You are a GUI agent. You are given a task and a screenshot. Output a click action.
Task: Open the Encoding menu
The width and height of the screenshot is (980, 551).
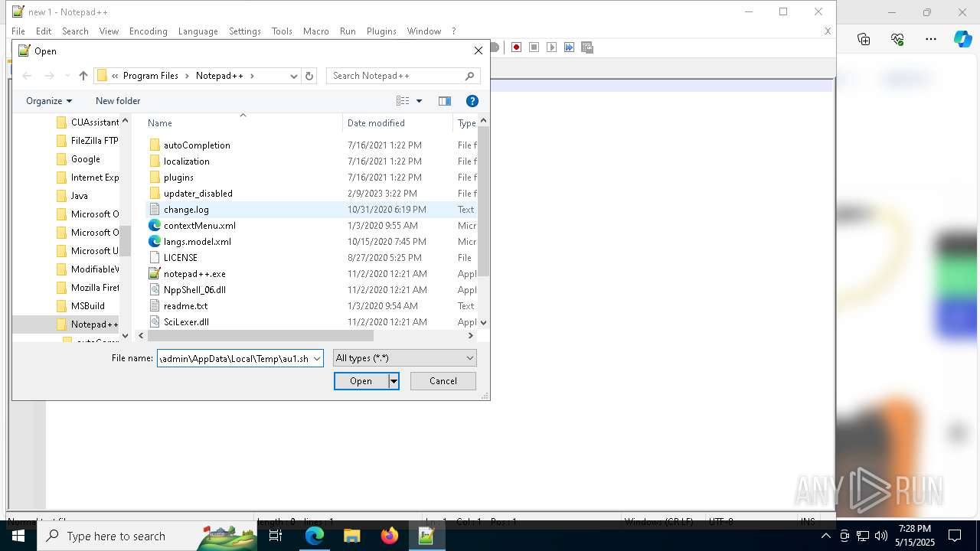tap(148, 31)
